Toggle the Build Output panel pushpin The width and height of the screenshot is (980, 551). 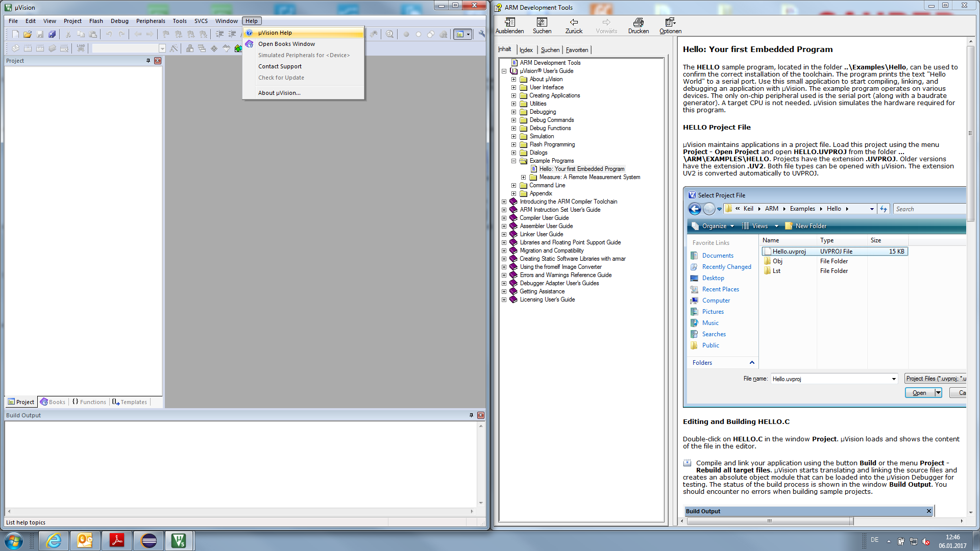471,415
